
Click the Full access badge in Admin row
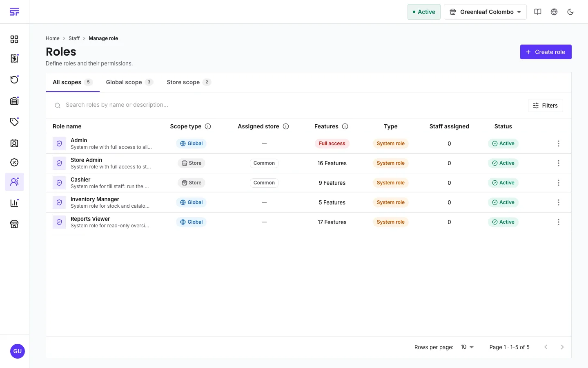tap(332, 144)
